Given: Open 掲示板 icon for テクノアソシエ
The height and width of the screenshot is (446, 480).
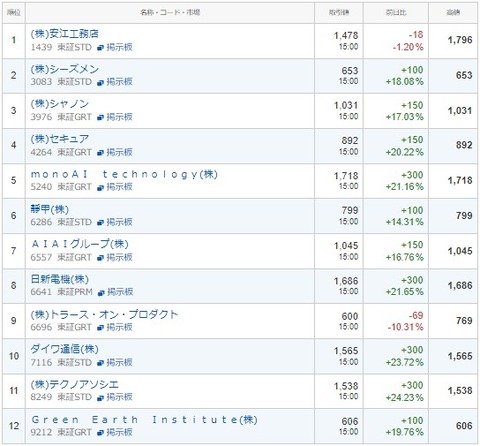Looking at the screenshot, I should point(100,398).
